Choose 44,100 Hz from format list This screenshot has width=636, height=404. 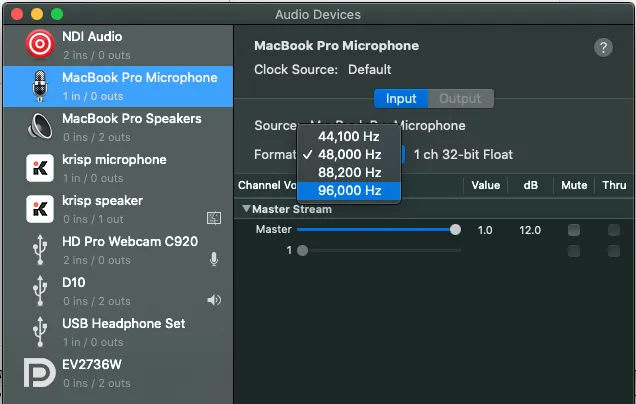(349, 136)
